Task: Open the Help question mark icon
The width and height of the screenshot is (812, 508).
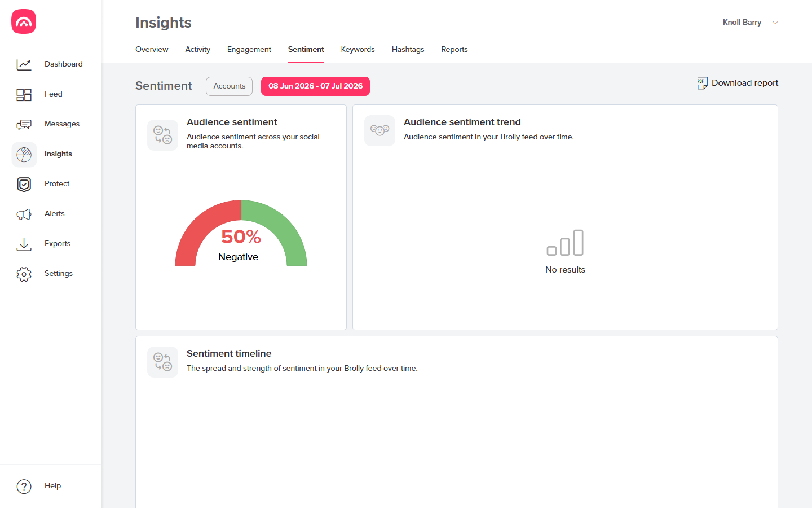Action: [x=24, y=486]
